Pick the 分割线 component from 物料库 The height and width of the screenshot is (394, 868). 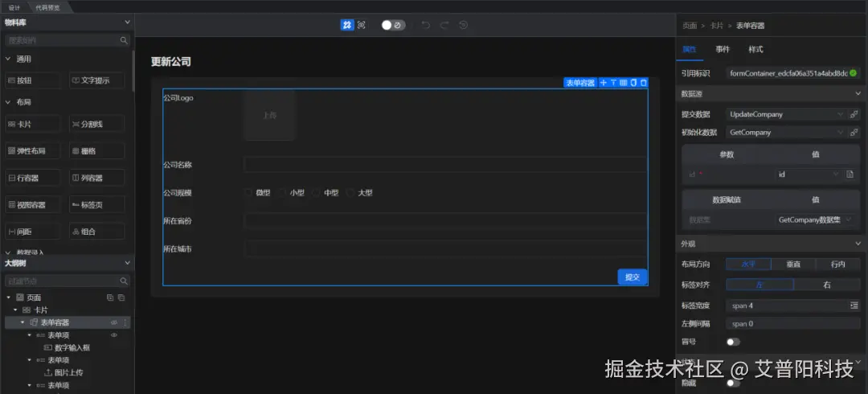coord(97,124)
